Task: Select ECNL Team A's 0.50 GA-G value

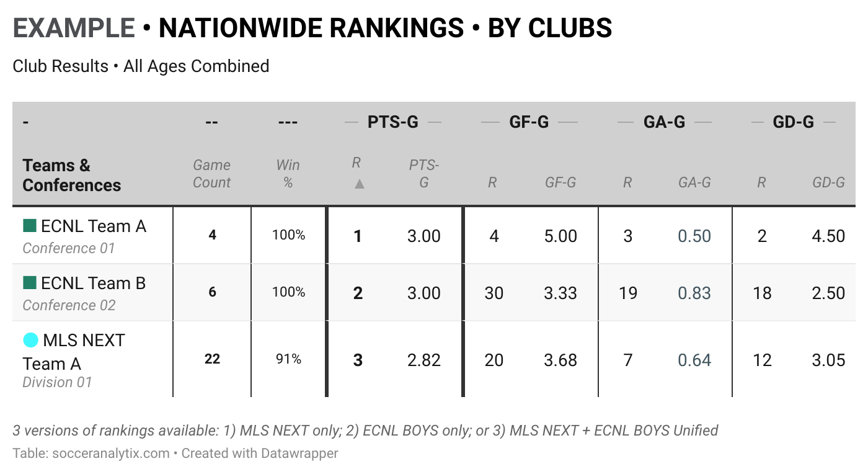Action: pyautogui.click(x=694, y=236)
